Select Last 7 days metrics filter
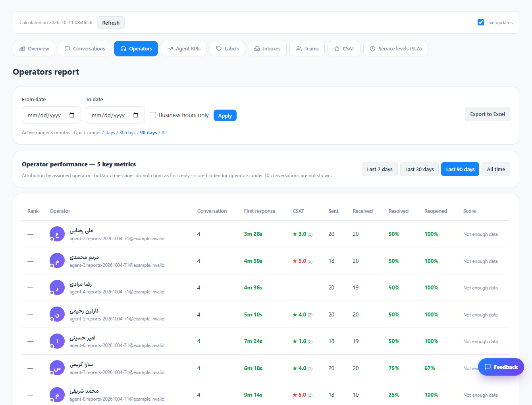Image resolution: width=532 pixels, height=405 pixels. [380, 169]
